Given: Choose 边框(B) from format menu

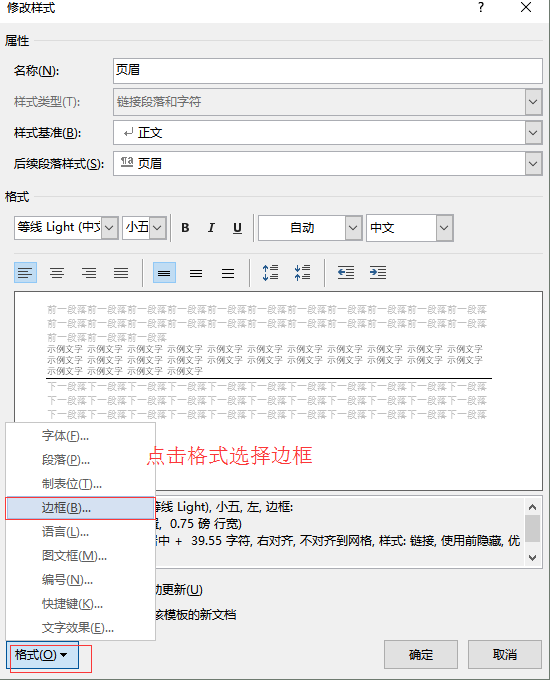Looking at the screenshot, I should click(80, 508).
